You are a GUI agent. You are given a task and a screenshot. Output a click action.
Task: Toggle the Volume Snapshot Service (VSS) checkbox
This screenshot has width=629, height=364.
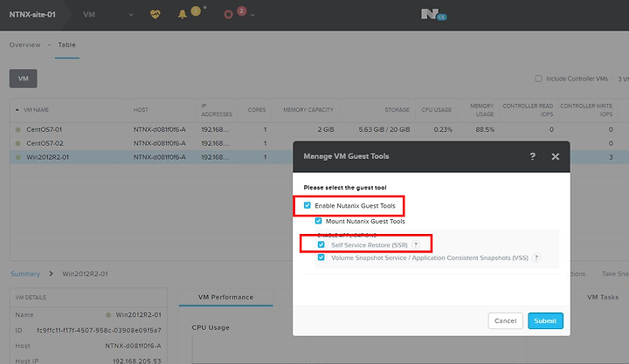321,258
